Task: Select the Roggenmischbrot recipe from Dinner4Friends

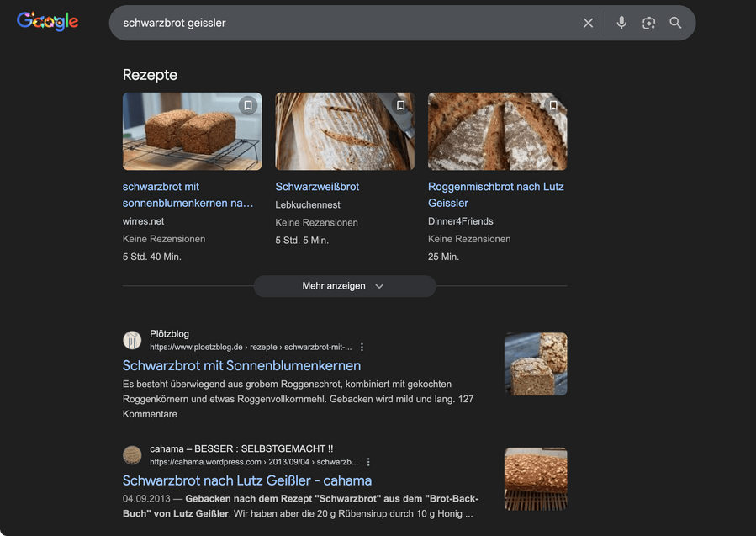Action: (x=495, y=194)
